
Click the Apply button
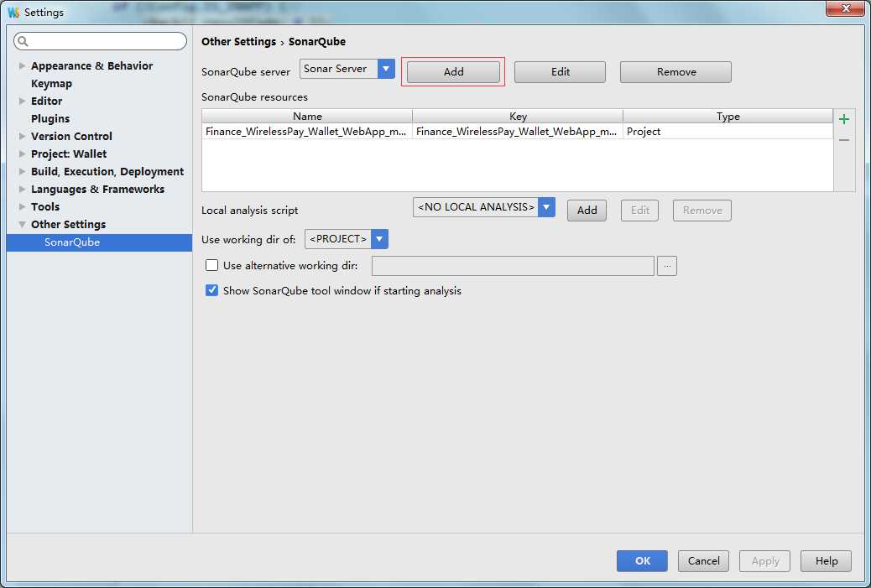pyautogui.click(x=765, y=561)
